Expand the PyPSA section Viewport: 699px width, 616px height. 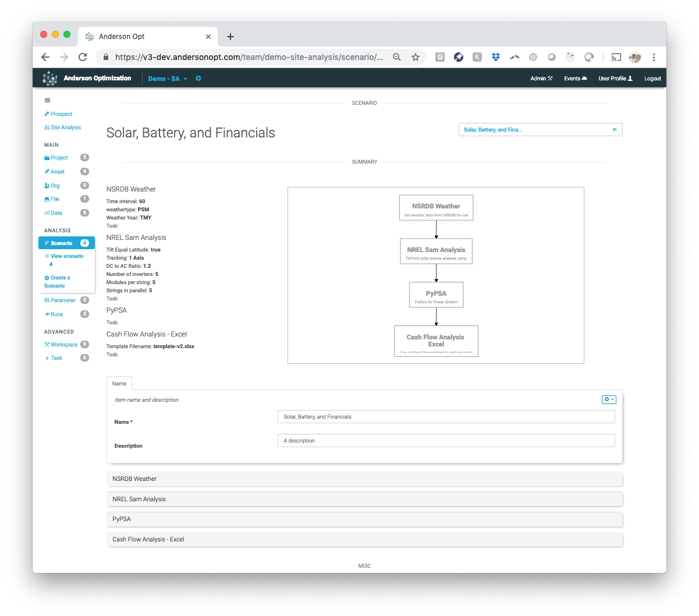364,519
